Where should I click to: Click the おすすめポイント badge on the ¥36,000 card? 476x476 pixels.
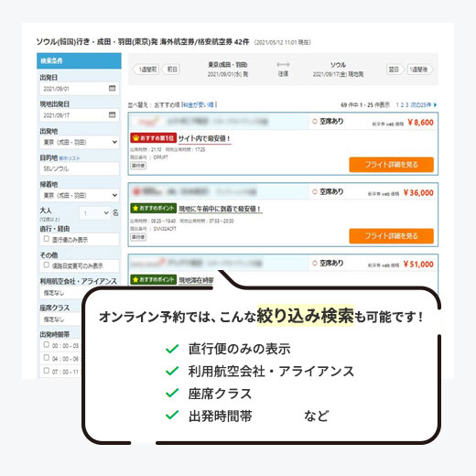[153, 209]
